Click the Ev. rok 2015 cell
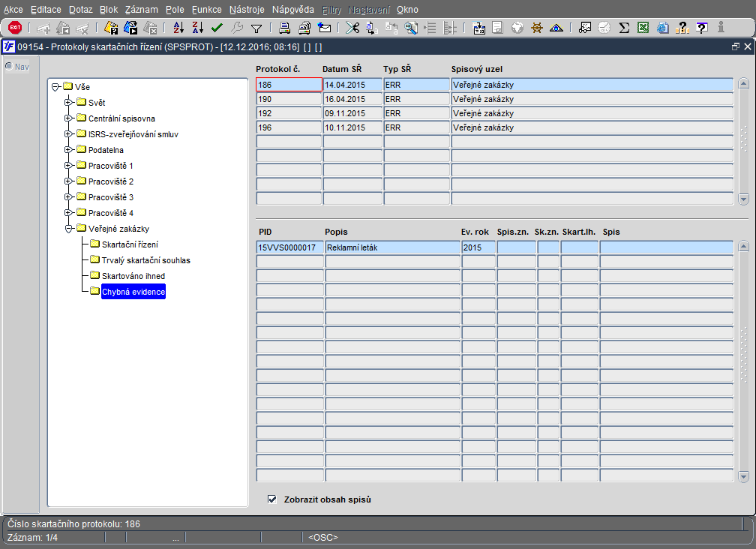 coord(478,247)
